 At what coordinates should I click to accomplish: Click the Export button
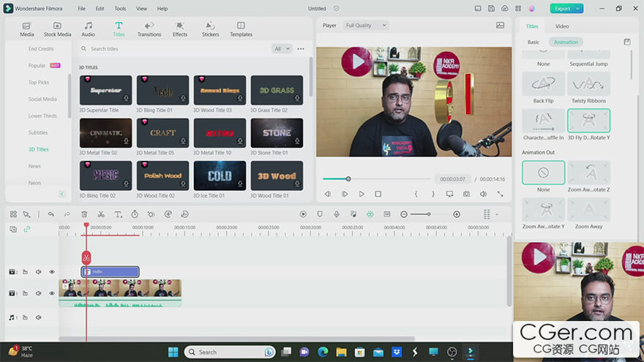(x=562, y=8)
